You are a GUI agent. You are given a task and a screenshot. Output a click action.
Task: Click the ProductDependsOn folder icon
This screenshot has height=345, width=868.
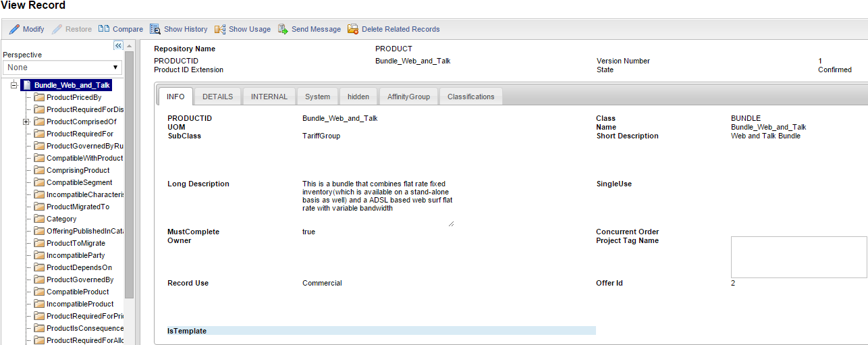[39, 267]
